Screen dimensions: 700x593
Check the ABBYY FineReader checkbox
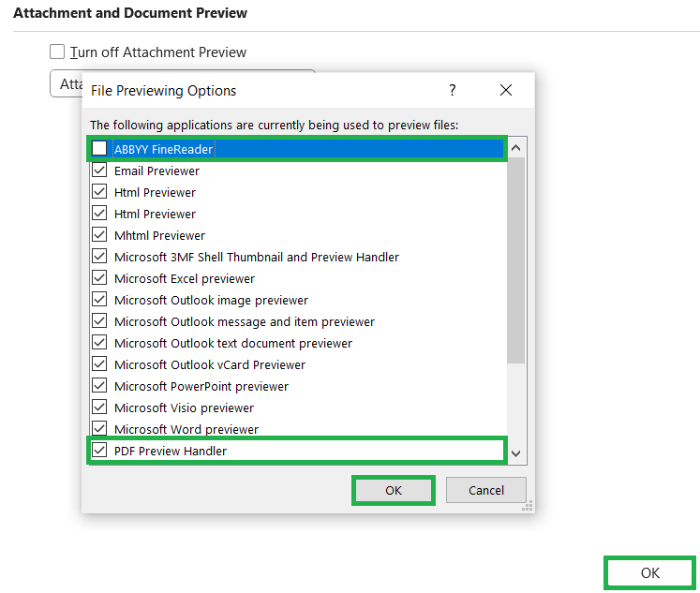click(99, 148)
